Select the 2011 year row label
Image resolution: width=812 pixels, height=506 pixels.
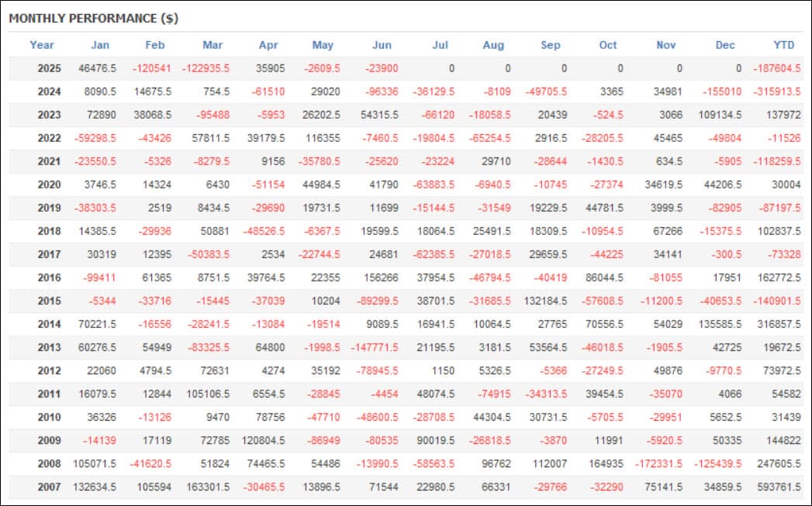[49, 394]
